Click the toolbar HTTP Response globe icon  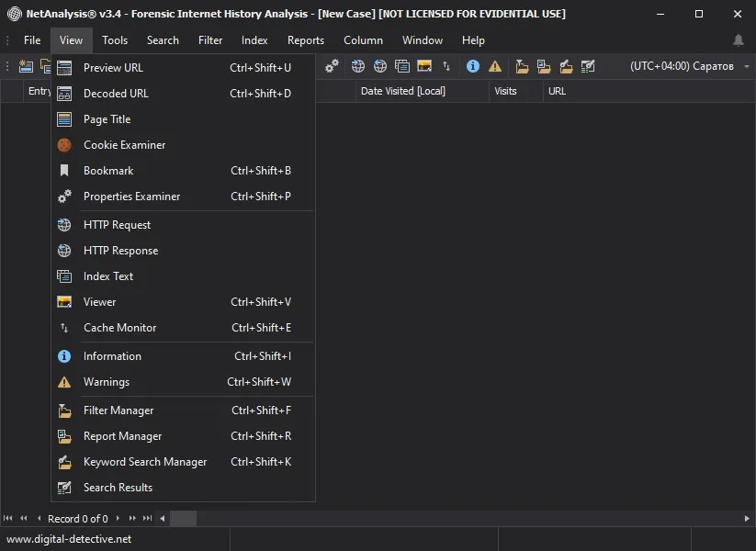tap(380, 66)
